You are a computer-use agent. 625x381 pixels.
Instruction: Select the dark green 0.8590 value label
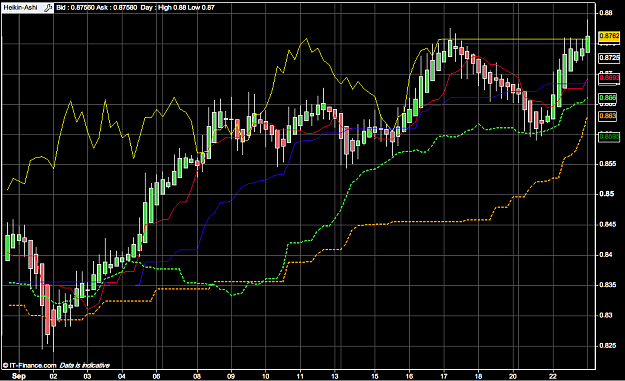[x=609, y=137]
